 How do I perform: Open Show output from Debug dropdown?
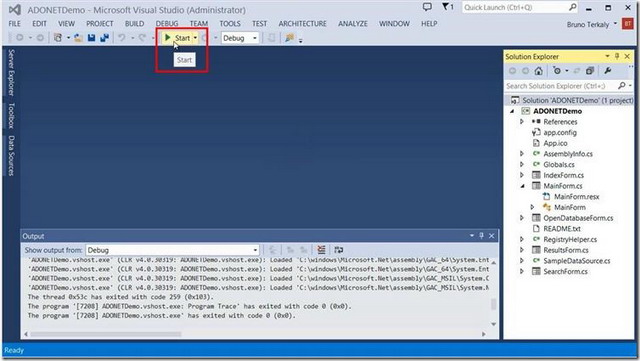click(x=172, y=250)
